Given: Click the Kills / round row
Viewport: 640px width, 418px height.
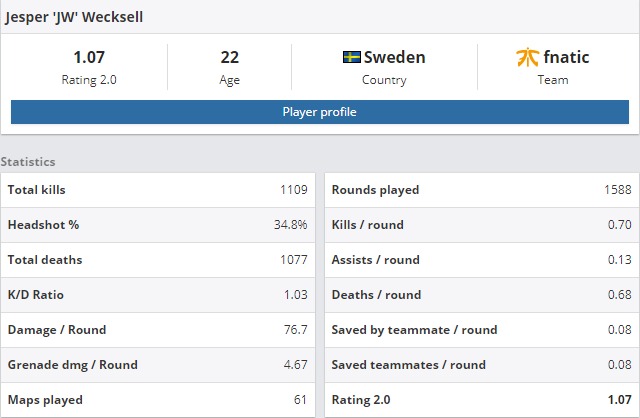Looking at the screenshot, I should [x=482, y=225].
